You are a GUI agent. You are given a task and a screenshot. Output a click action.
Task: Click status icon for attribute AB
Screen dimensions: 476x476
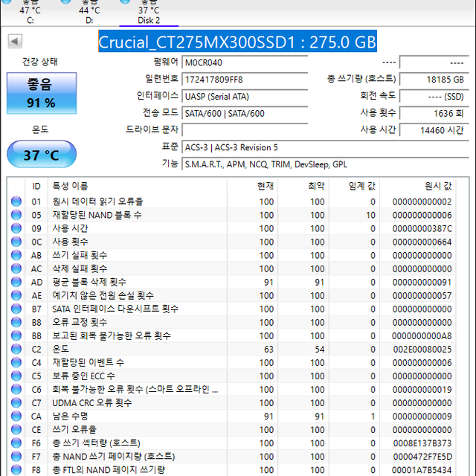[16, 255]
